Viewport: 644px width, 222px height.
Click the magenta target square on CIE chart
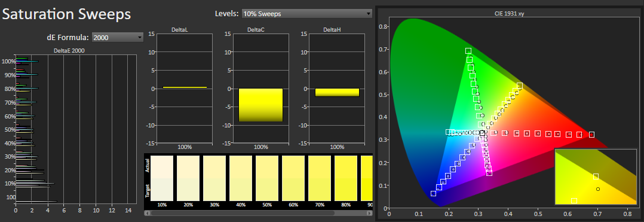(x=489, y=173)
